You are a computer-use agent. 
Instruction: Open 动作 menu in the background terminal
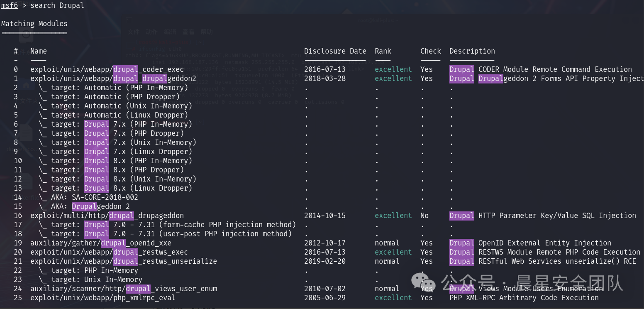(152, 32)
